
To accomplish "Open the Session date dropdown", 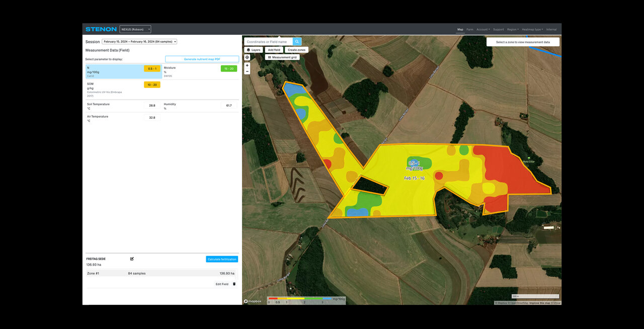I will [x=139, y=42].
